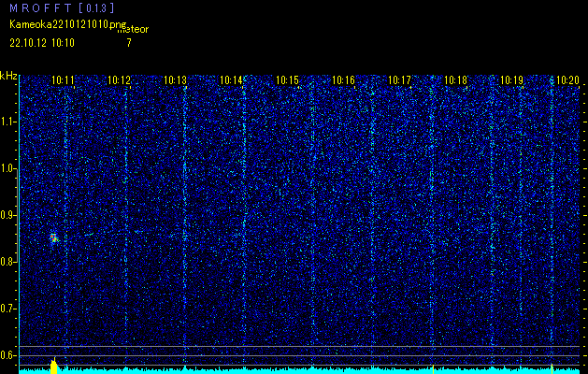588x374 pixels.
Task: Click the meteor count value 7
Action: click(129, 43)
